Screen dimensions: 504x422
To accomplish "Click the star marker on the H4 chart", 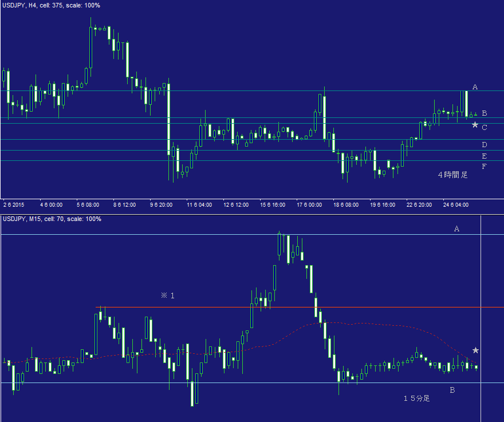I will (475, 125).
